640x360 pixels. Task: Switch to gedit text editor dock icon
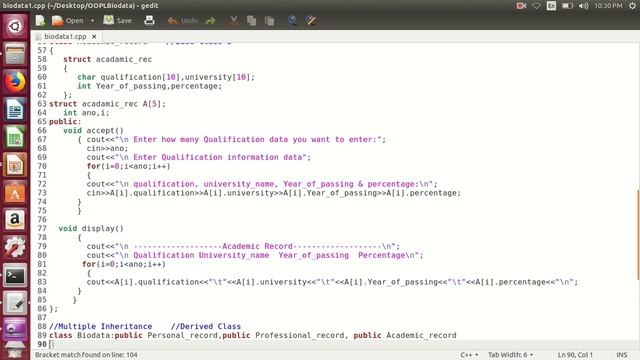15,303
